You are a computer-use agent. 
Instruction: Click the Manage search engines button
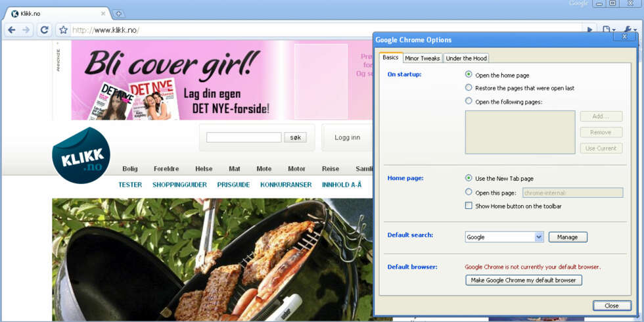coord(568,237)
